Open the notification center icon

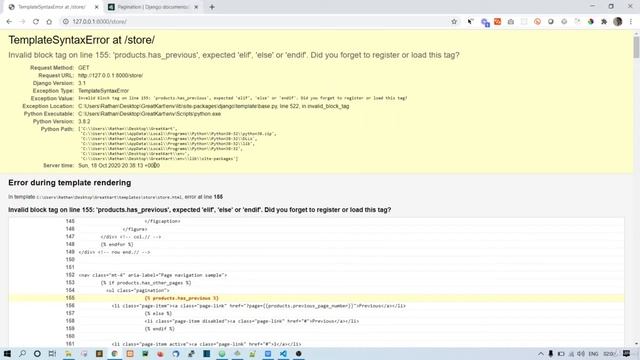[x=627, y=354]
